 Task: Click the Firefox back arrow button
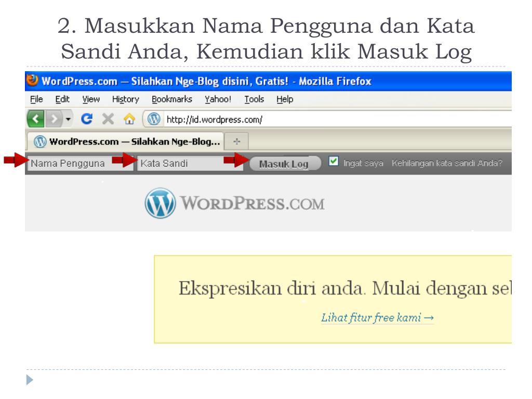click(36, 119)
